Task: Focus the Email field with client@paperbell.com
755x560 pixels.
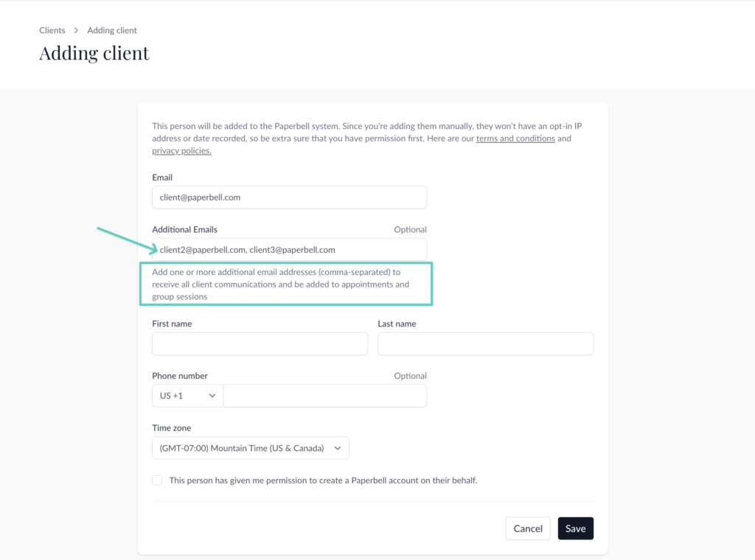Action: click(289, 197)
